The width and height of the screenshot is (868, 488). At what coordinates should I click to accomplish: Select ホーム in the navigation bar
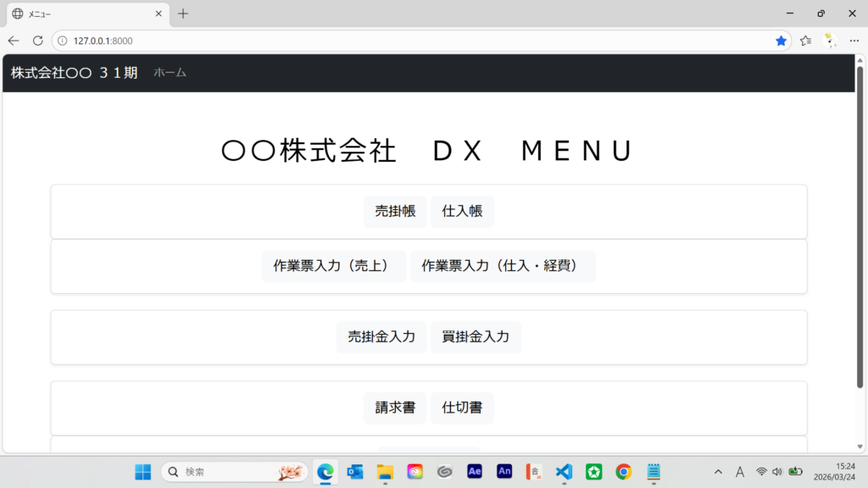click(170, 73)
